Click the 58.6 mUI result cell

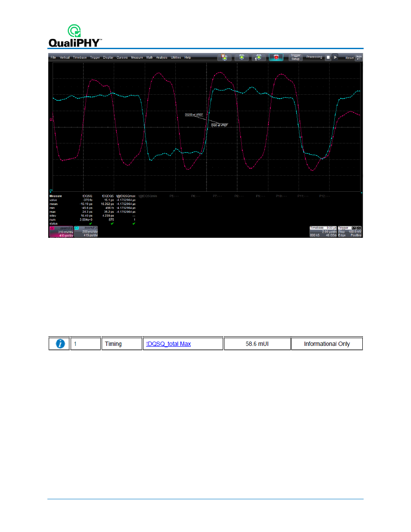[257, 344]
